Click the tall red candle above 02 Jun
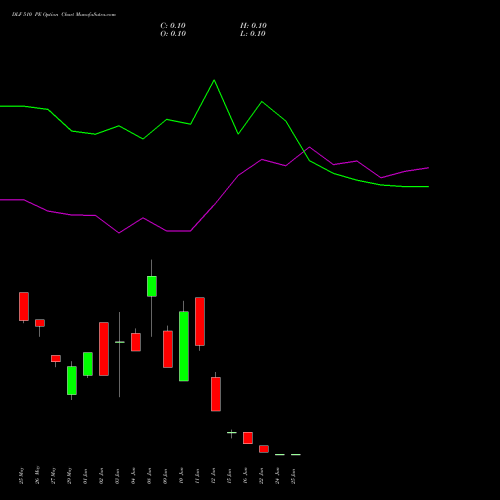Image resolution: width=500 pixels, height=500 pixels. coord(104,349)
